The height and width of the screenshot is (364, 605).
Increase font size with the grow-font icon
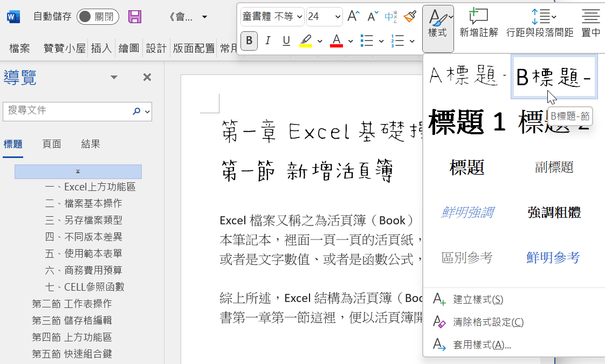tap(353, 16)
